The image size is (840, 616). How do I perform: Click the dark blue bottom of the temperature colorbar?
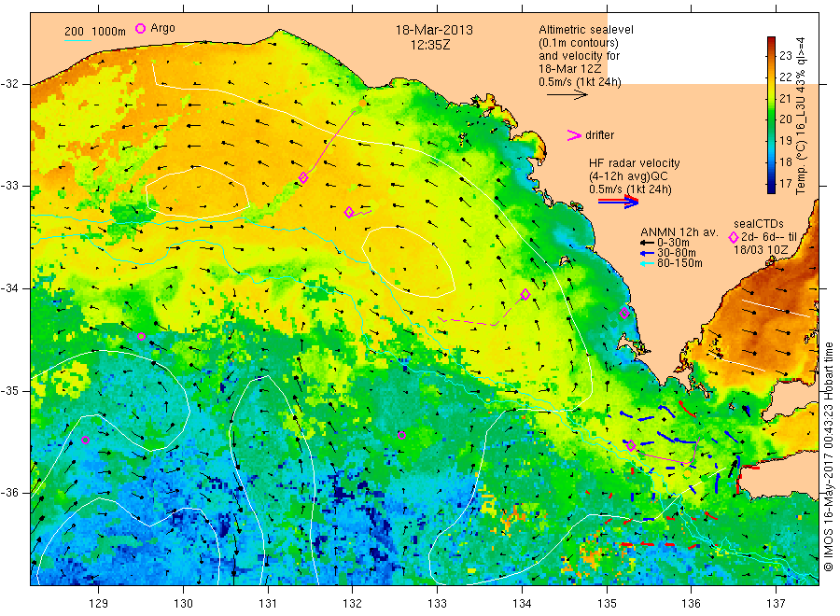tap(772, 189)
